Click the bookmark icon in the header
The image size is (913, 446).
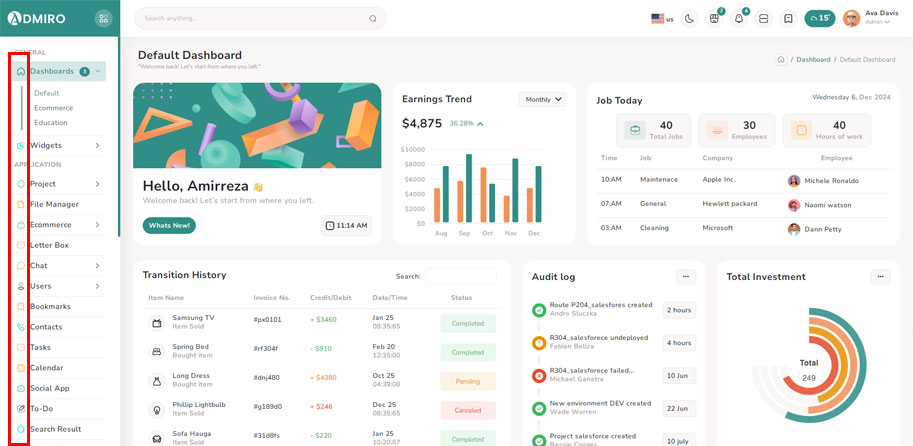[788, 18]
